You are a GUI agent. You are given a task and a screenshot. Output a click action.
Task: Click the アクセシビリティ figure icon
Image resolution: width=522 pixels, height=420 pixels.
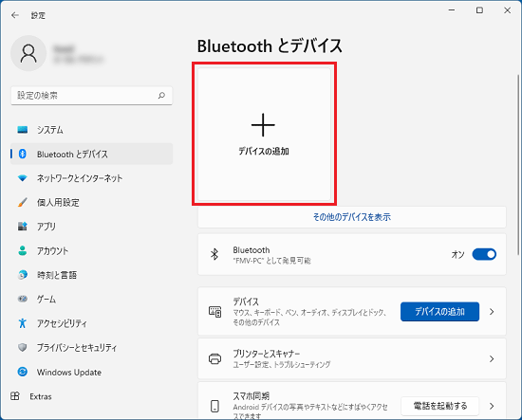23,323
